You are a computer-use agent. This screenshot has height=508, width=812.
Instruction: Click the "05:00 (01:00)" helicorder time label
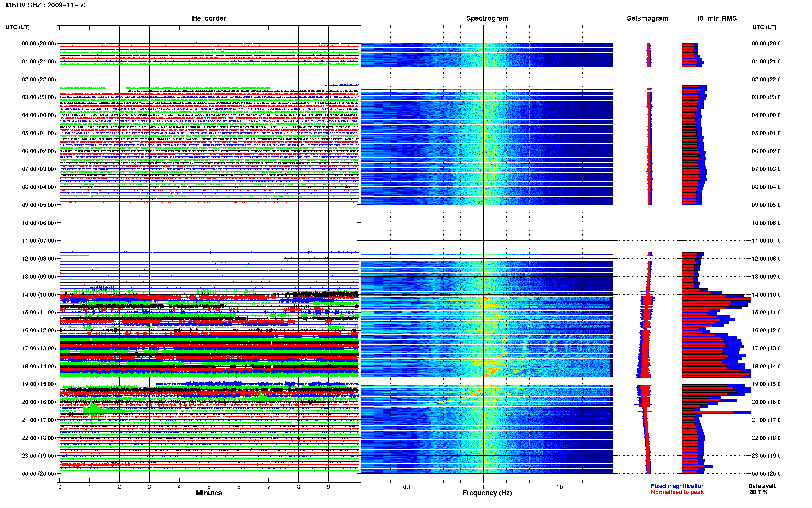[x=39, y=133]
